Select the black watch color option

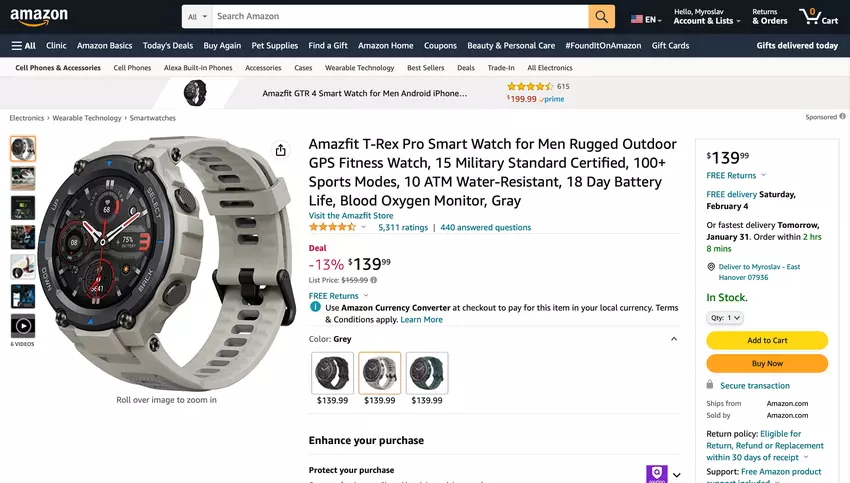tap(332, 373)
